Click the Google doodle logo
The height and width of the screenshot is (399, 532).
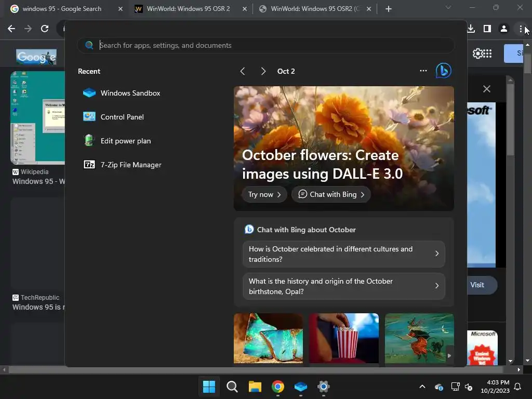(x=36, y=57)
